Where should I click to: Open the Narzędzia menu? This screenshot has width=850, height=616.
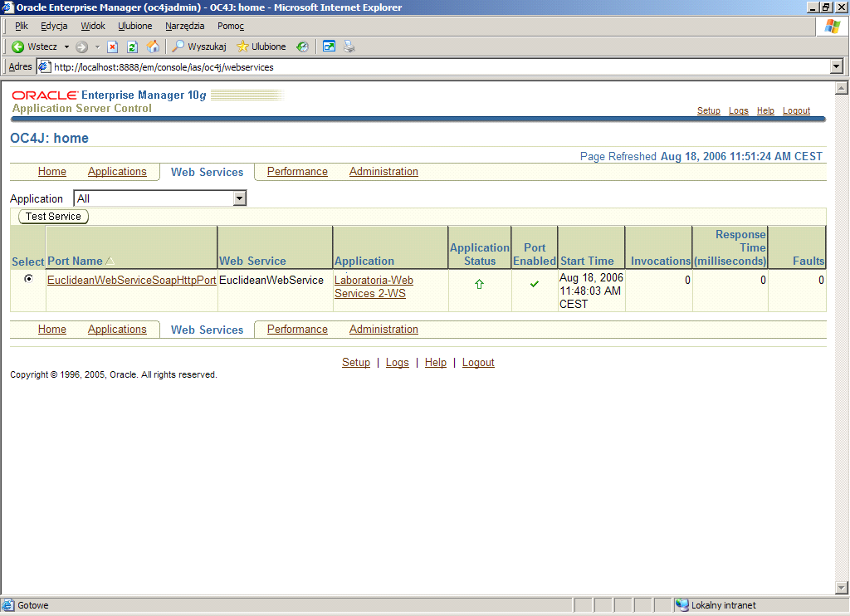pyautogui.click(x=185, y=26)
